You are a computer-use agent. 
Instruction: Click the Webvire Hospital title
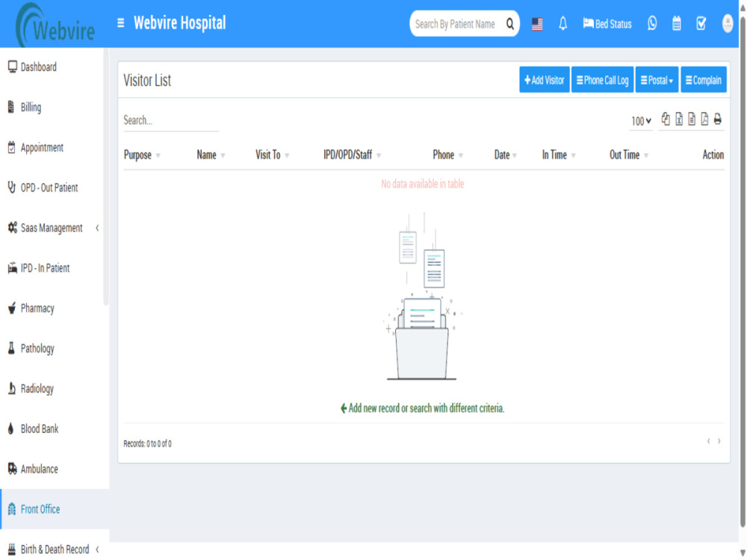click(x=179, y=23)
